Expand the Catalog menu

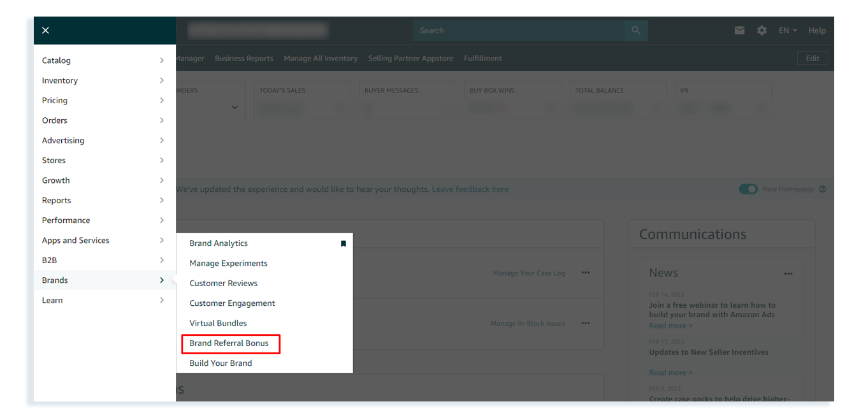pos(105,61)
